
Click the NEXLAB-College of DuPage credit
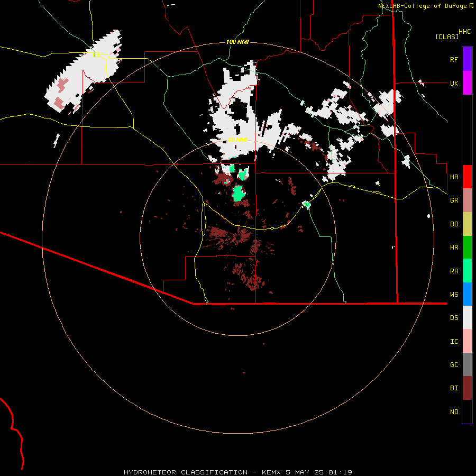422,6
